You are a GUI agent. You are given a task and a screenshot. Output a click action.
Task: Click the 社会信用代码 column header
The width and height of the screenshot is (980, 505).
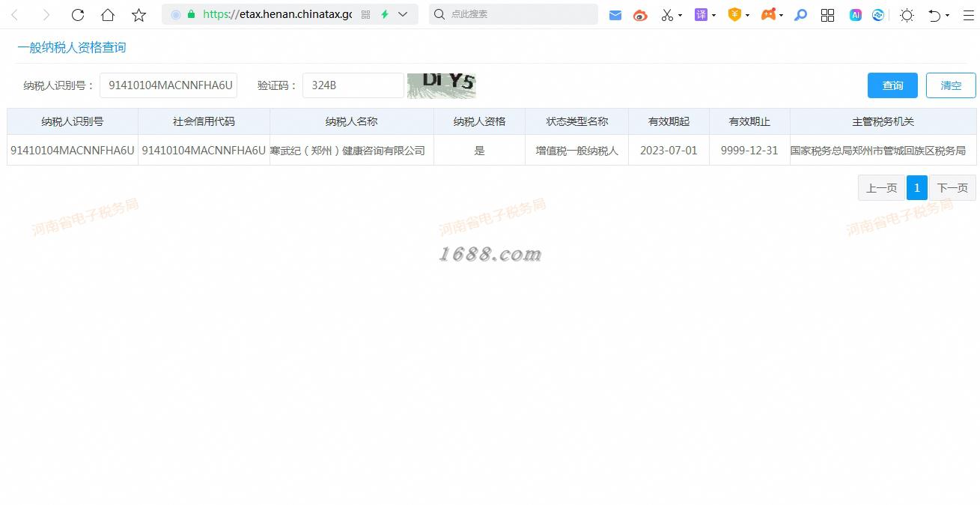coord(204,121)
